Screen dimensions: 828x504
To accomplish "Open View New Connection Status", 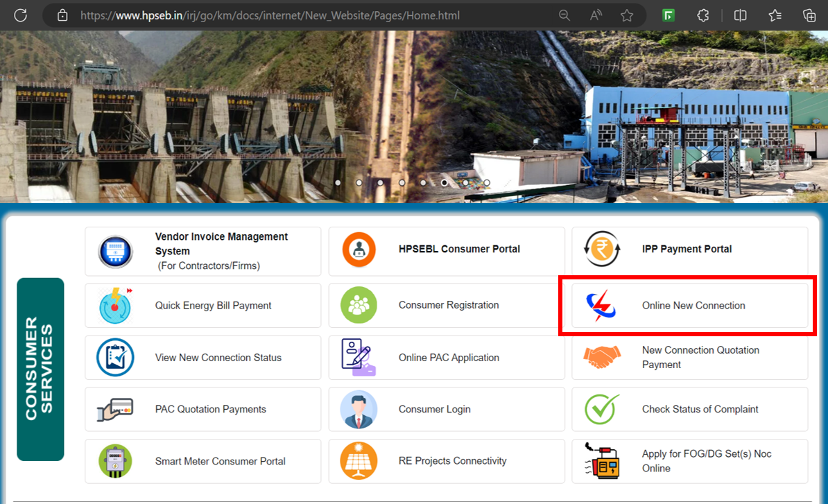I will coord(218,357).
